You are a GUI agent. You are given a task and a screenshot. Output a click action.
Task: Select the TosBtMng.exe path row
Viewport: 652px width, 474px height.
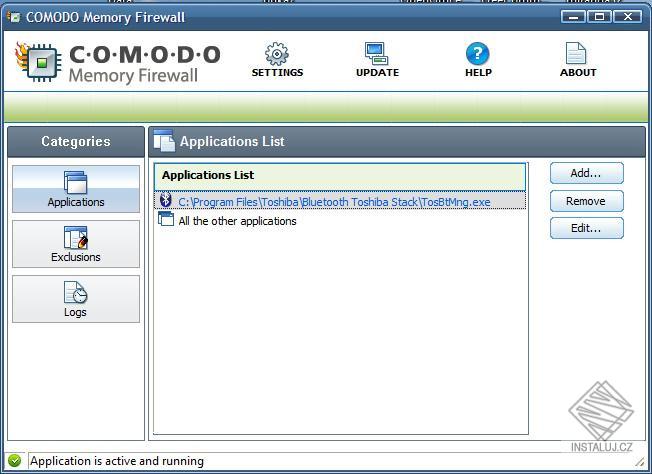click(x=340, y=201)
